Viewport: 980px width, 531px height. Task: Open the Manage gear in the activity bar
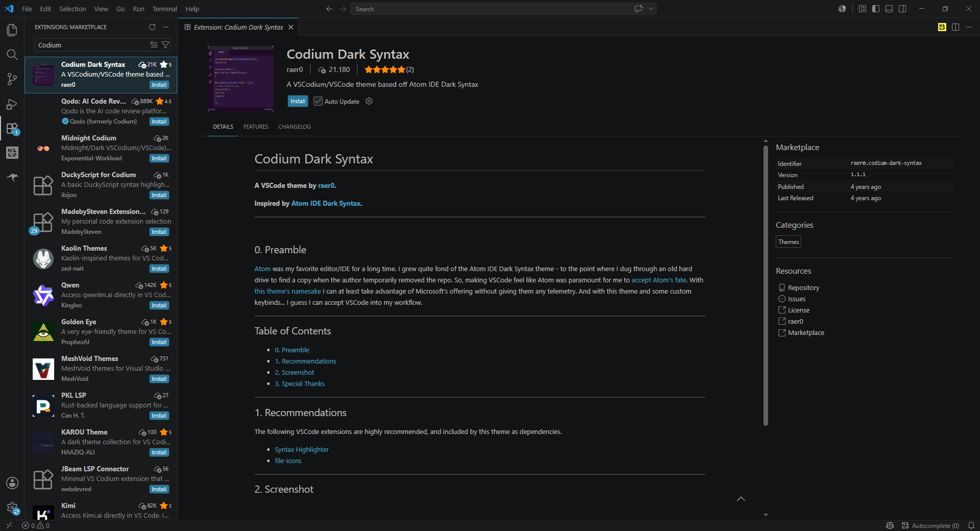click(x=12, y=508)
